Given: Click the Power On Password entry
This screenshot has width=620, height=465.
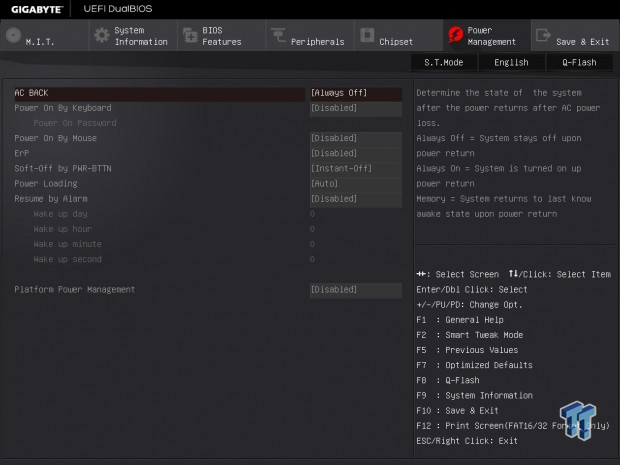Looking at the screenshot, I should 75,123.
